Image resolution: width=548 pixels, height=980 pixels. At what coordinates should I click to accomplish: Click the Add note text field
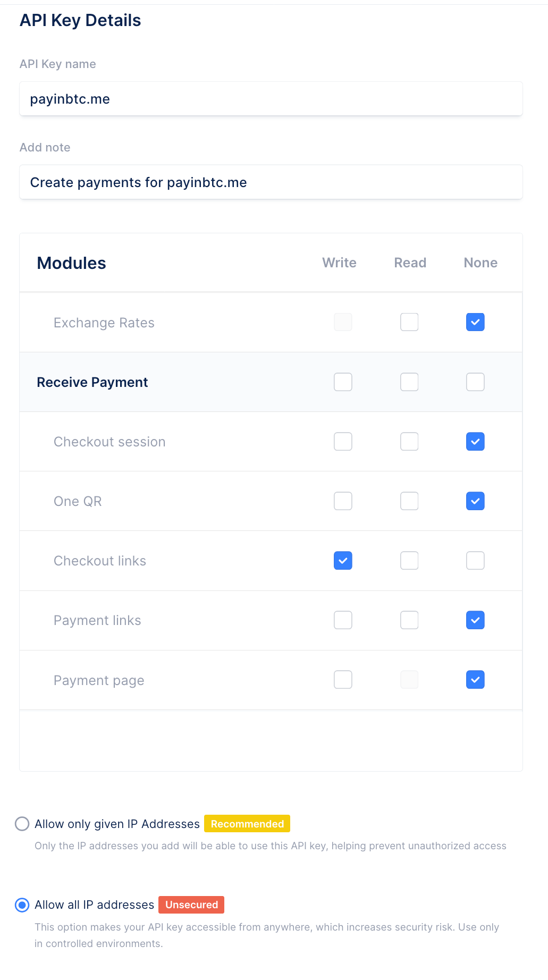(x=271, y=182)
